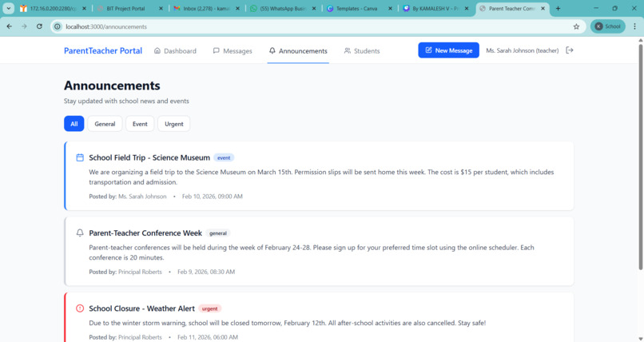The height and width of the screenshot is (342, 644).
Task: Click the School Field Trip - Science Museum title
Action: click(x=149, y=157)
